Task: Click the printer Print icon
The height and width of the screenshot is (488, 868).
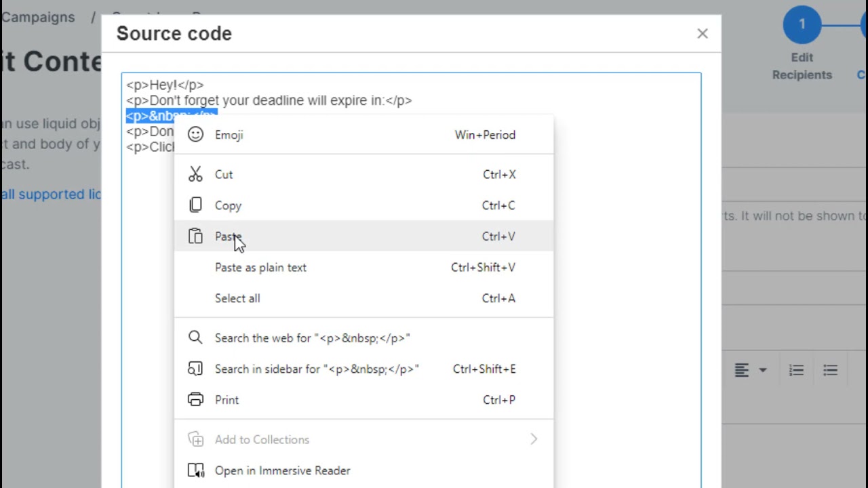Action: point(195,399)
